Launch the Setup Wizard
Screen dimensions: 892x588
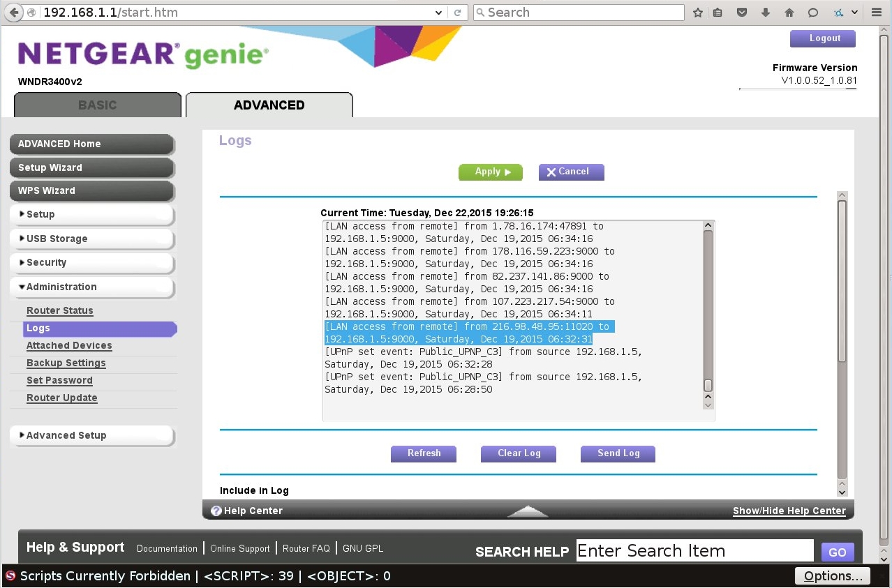(x=92, y=167)
